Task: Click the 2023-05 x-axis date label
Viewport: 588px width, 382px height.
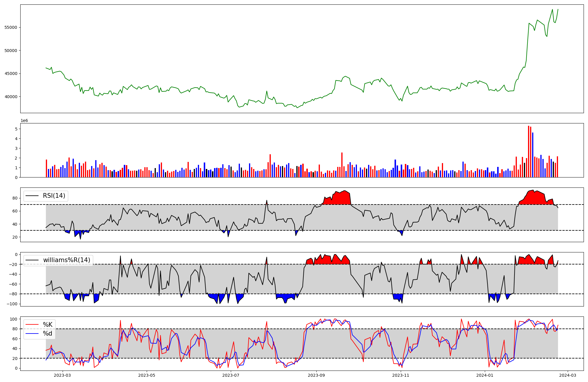Action: coord(147,375)
